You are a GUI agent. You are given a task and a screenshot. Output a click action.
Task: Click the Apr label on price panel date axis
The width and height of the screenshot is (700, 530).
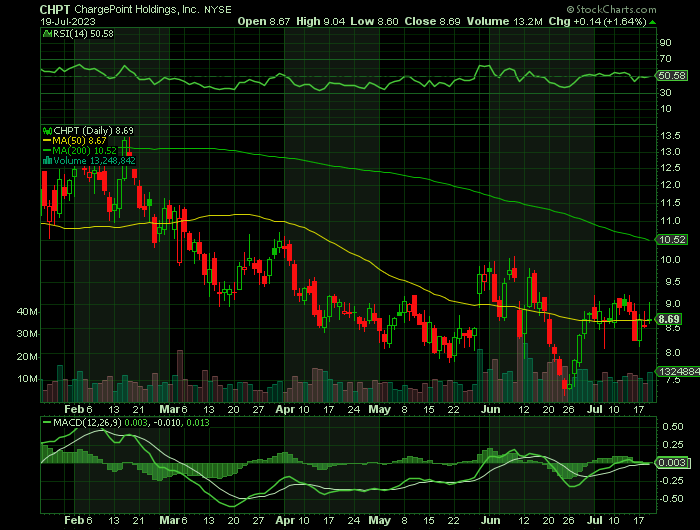coord(285,409)
